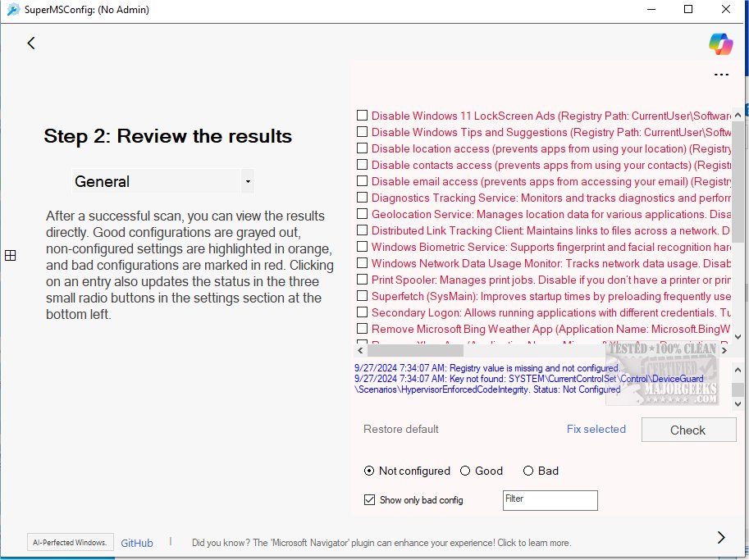Click the grid icon on the left edge
The height and width of the screenshot is (560, 749).
coord(10,256)
